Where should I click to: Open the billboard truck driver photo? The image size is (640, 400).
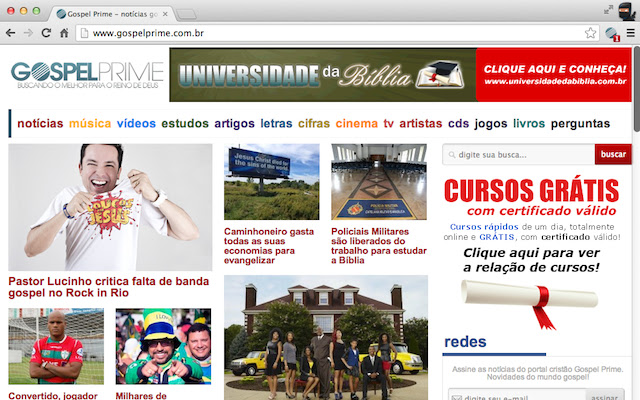pyautogui.click(x=271, y=182)
